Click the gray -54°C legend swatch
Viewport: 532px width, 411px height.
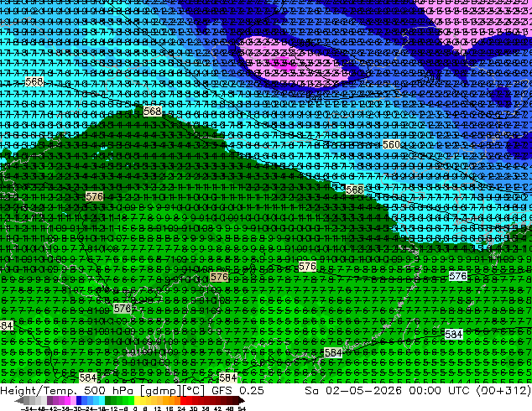27,400
